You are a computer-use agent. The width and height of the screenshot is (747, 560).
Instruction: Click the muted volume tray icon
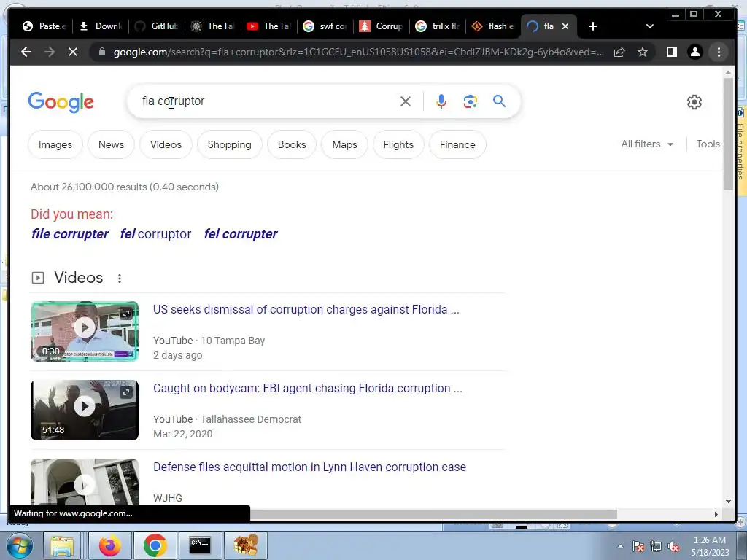coord(673,547)
